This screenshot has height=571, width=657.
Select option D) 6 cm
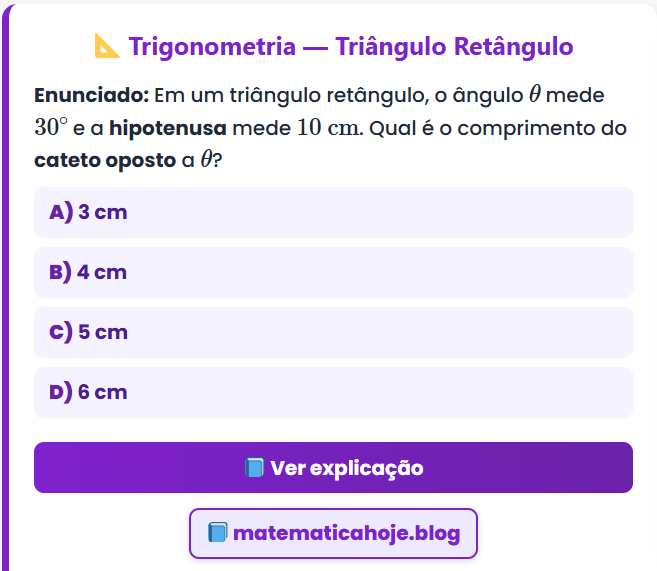pos(333,392)
